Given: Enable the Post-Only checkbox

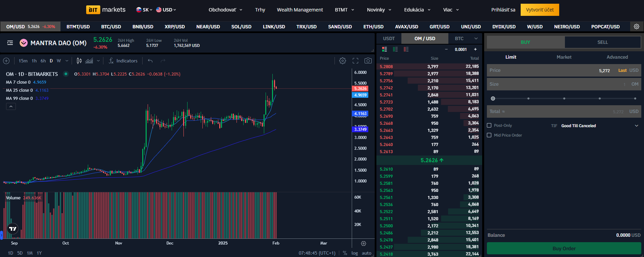Looking at the screenshot, I should (x=489, y=125).
